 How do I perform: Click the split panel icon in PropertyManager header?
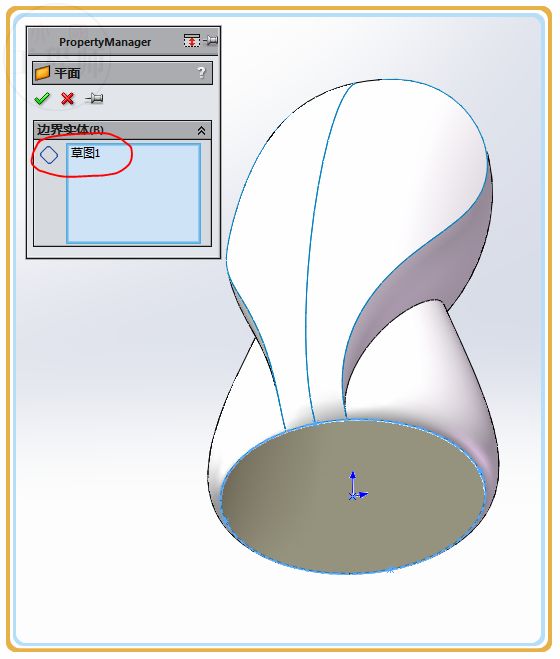(x=192, y=41)
